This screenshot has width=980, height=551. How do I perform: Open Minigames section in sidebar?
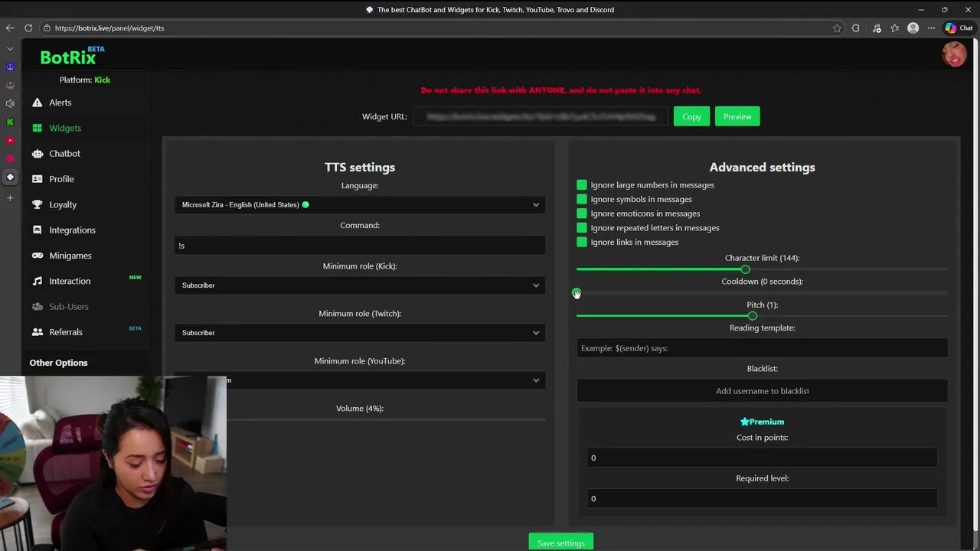(70, 256)
